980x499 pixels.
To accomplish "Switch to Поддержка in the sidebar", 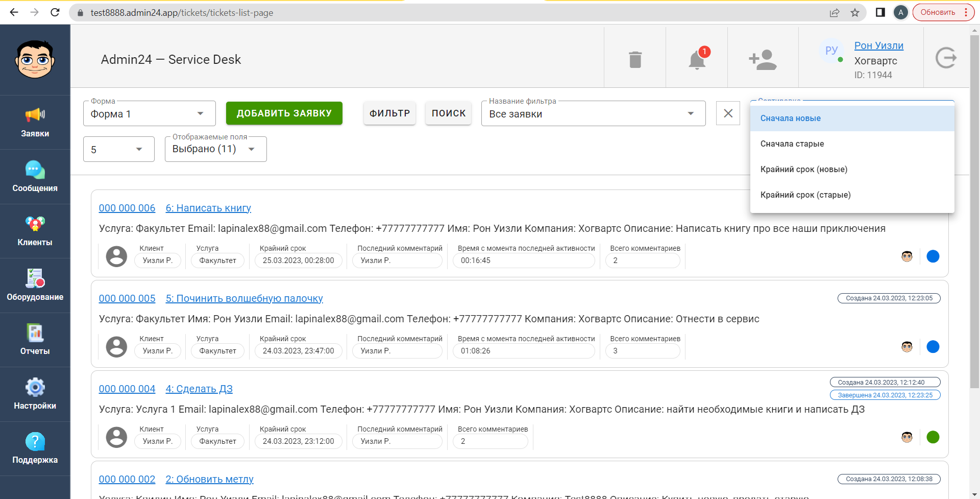I will [x=35, y=448].
